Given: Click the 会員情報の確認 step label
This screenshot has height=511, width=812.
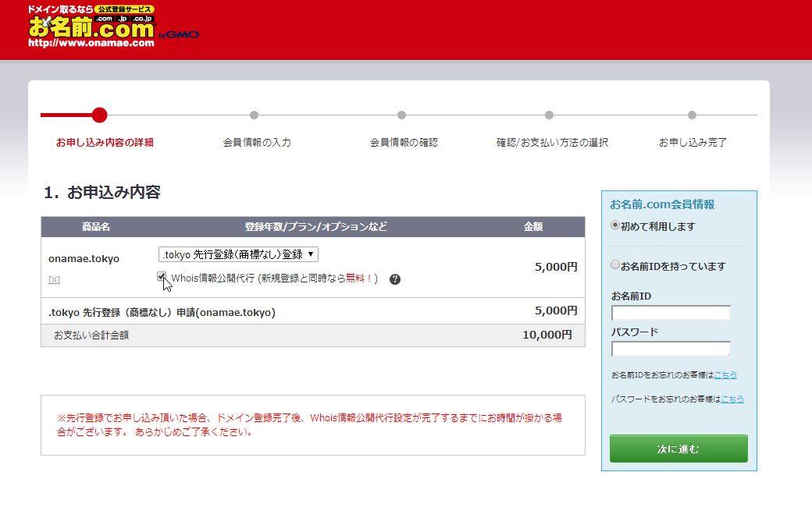Looking at the screenshot, I should (404, 142).
